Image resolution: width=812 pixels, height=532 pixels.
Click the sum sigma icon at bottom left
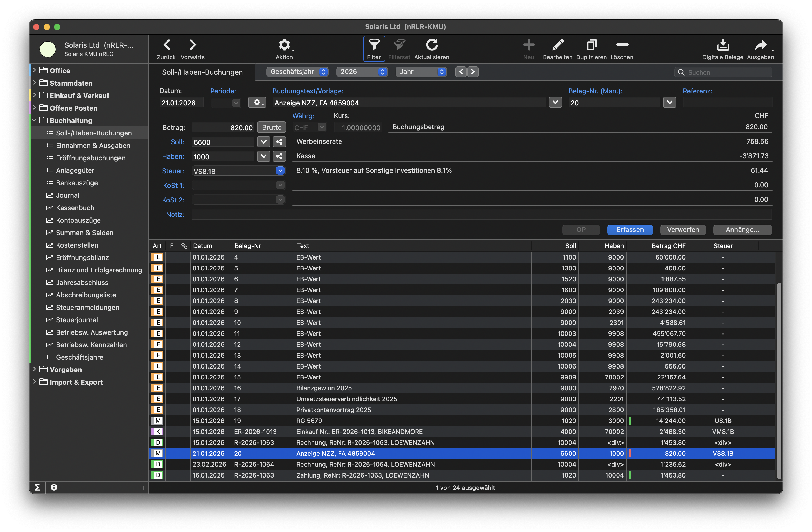[x=38, y=487]
